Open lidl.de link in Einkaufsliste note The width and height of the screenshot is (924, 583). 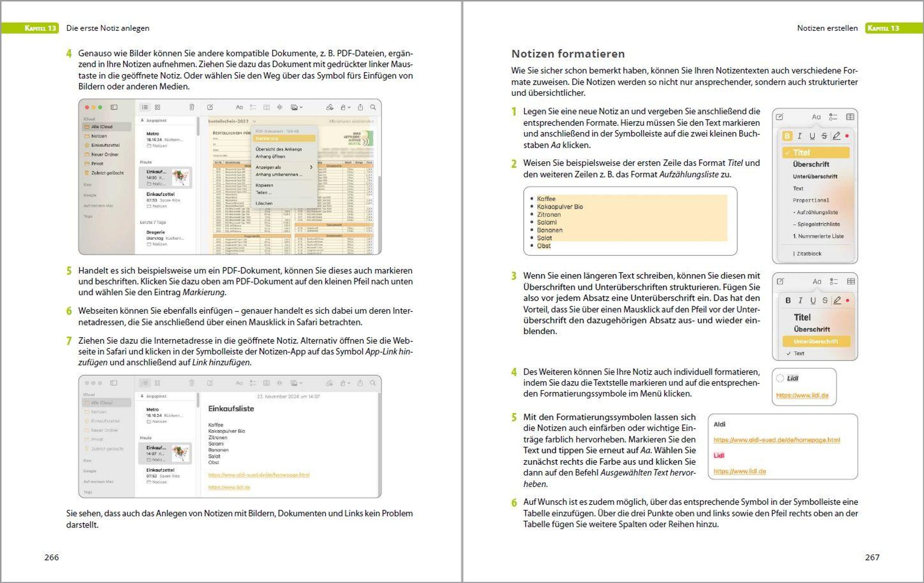coord(229,488)
